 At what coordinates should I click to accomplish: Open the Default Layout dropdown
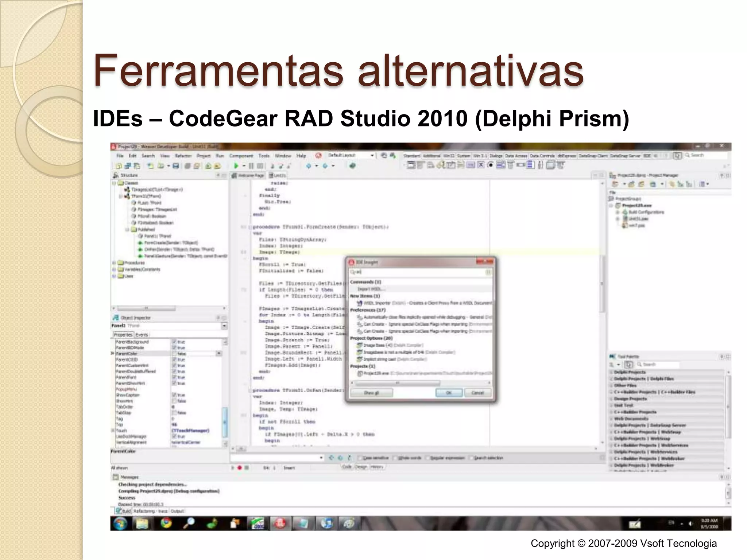click(x=372, y=156)
